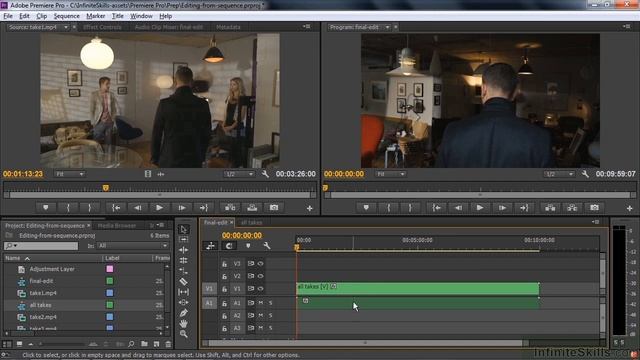This screenshot has height=360, width=640.
Task: Select the Selection tool in the tools panel
Action: click(183, 229)
